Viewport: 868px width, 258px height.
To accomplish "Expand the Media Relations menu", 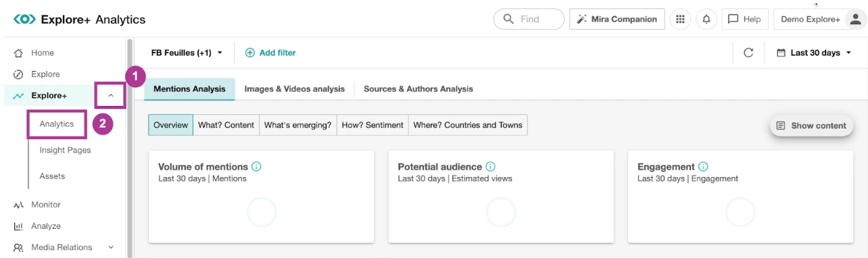I will click(111, 247).
